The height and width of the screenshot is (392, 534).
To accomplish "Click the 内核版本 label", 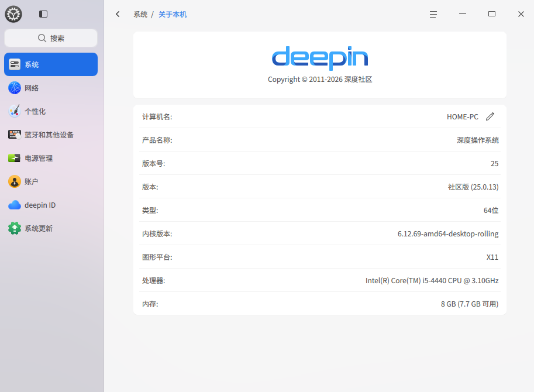I will (157, 234).
